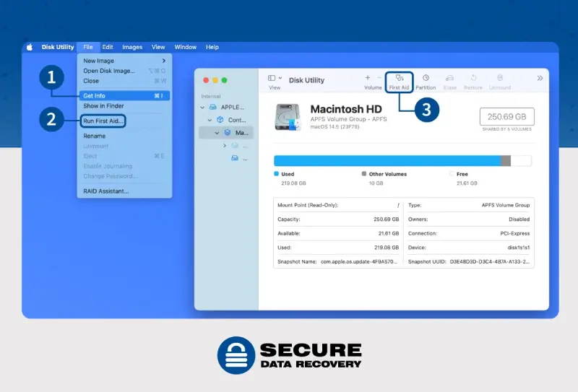Click the Macintosh HD drive image
578x392 pixels.
point(288,117)
